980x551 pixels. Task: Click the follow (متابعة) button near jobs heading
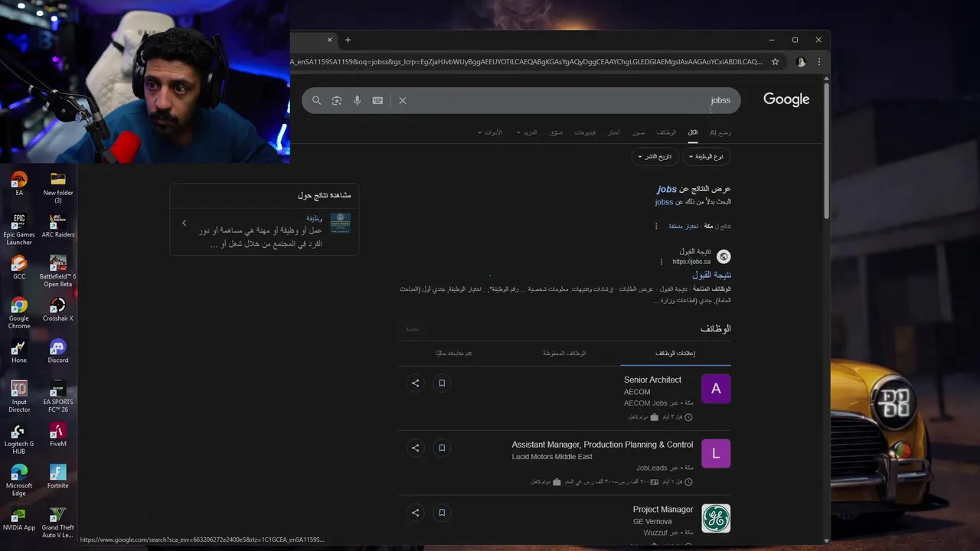[412, 329]
